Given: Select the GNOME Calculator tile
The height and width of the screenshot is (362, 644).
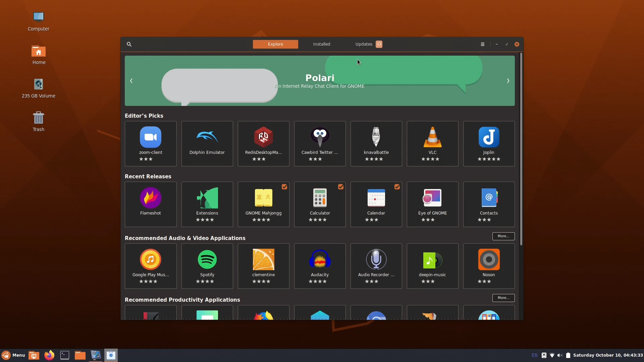Looking at the screenshot, I should (x=320, y=204).
